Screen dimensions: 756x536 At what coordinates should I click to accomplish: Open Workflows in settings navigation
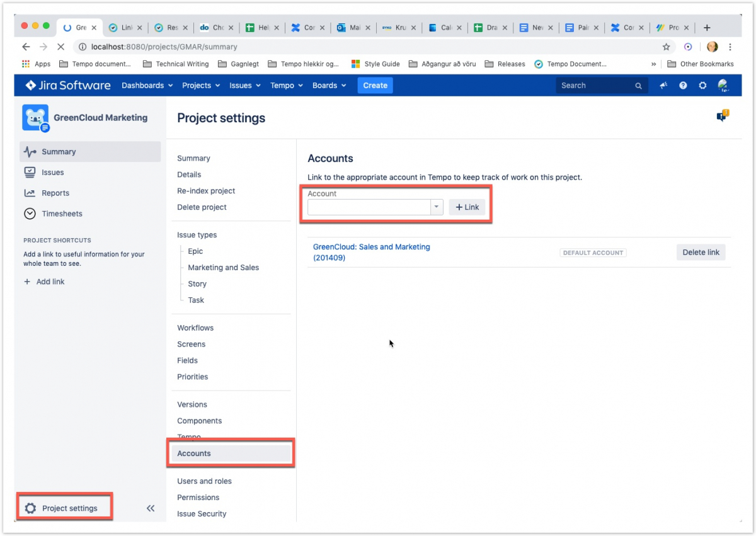195,328
